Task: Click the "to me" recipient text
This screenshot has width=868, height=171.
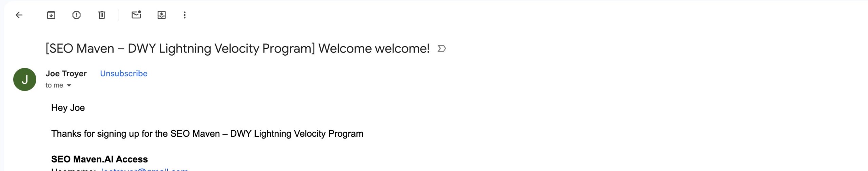Action: (x=54, y=85)
